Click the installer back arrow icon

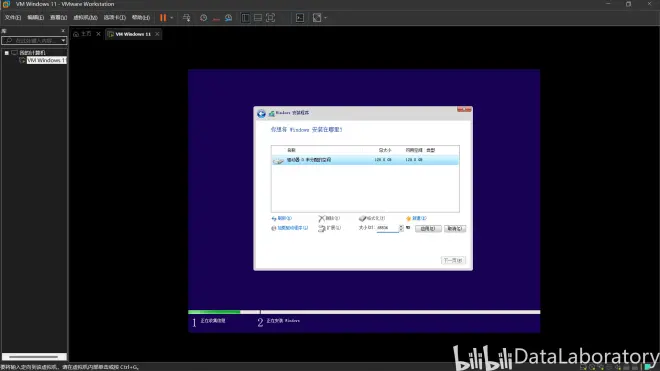[261, 113]
